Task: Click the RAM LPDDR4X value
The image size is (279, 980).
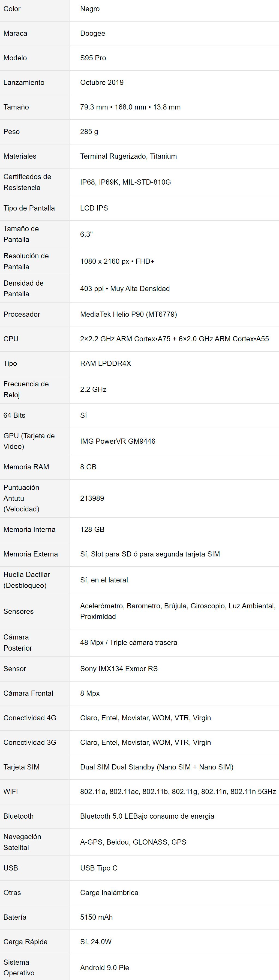Action: pyautogui.click(x=105, y=363)
